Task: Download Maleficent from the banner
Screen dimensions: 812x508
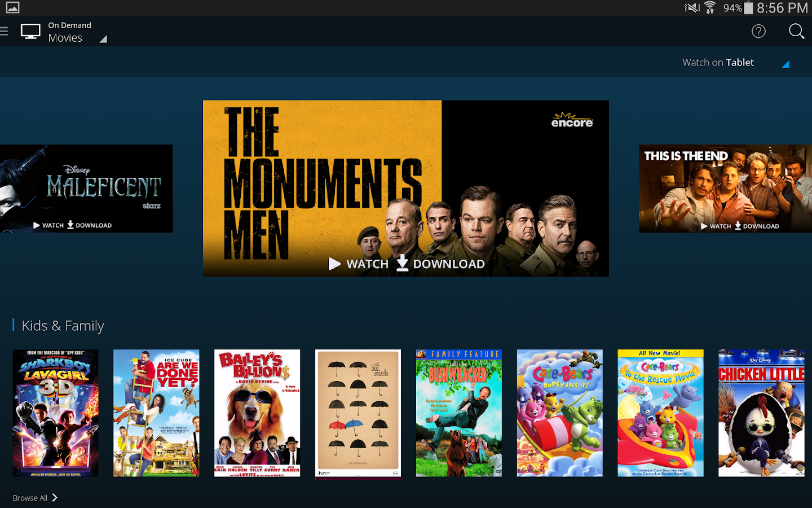Action: click(x=89, y=225)
